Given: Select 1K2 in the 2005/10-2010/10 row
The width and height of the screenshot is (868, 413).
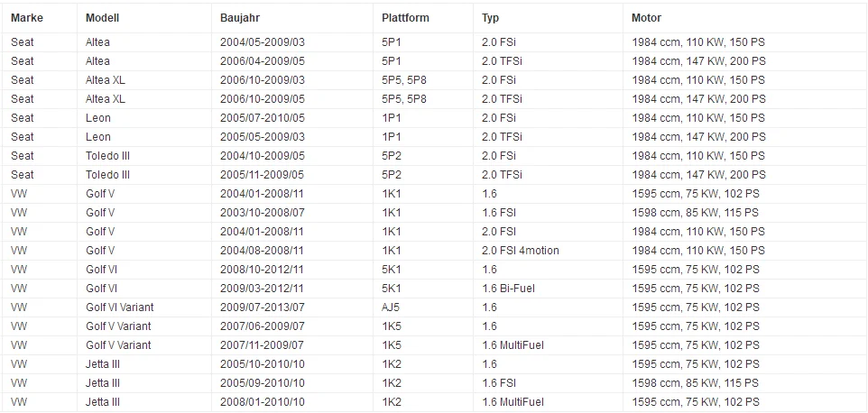Looking at the screenshot, I should [x=392, y=363].
